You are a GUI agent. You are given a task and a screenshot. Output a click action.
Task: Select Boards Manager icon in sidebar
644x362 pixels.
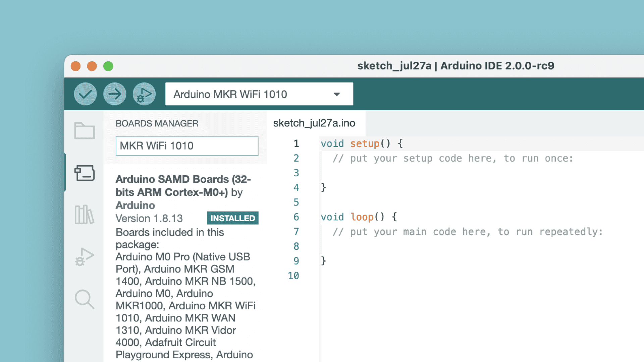(x=84, y=173)
